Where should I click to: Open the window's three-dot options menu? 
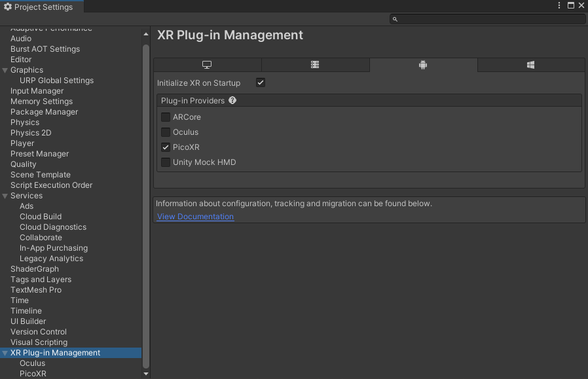(x=559, y=5)
